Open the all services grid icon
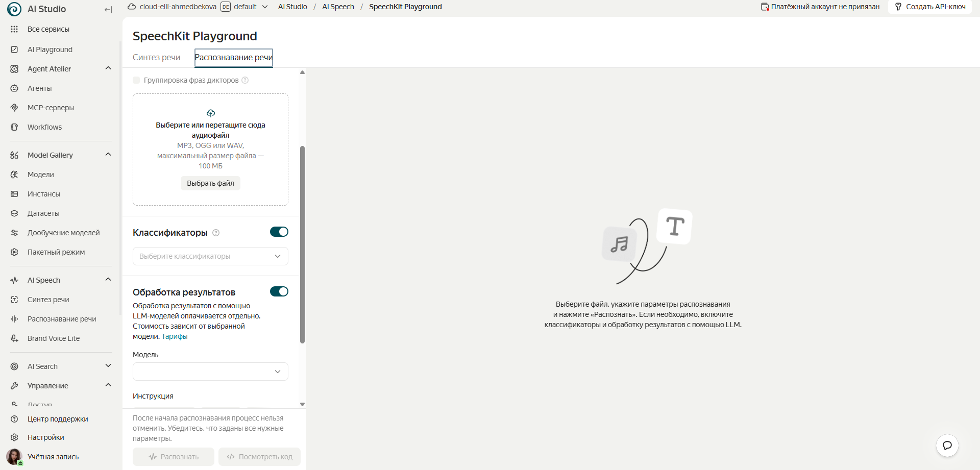This screenshot has width=980, height=470. (14, 29)
